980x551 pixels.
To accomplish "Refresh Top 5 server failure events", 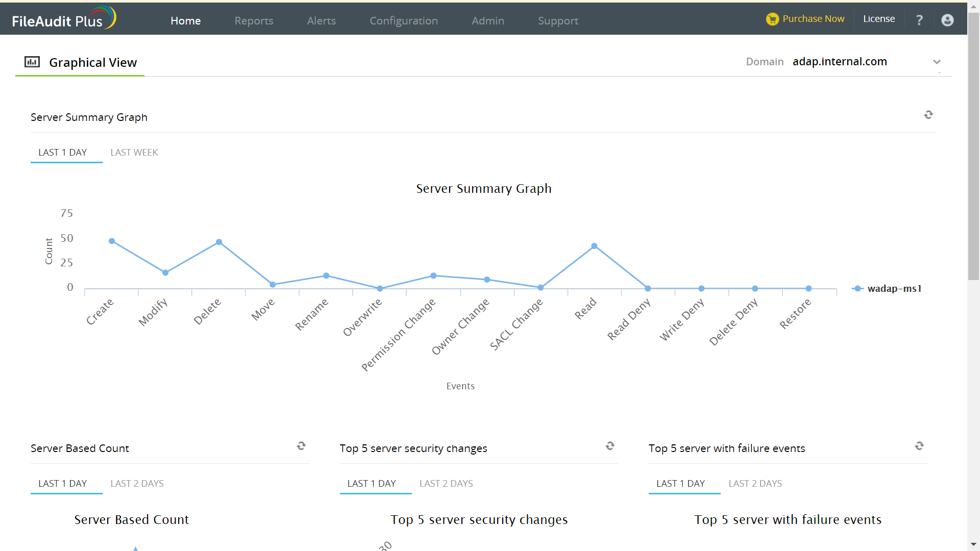I will pyautogui.click(x=919, y=446).
